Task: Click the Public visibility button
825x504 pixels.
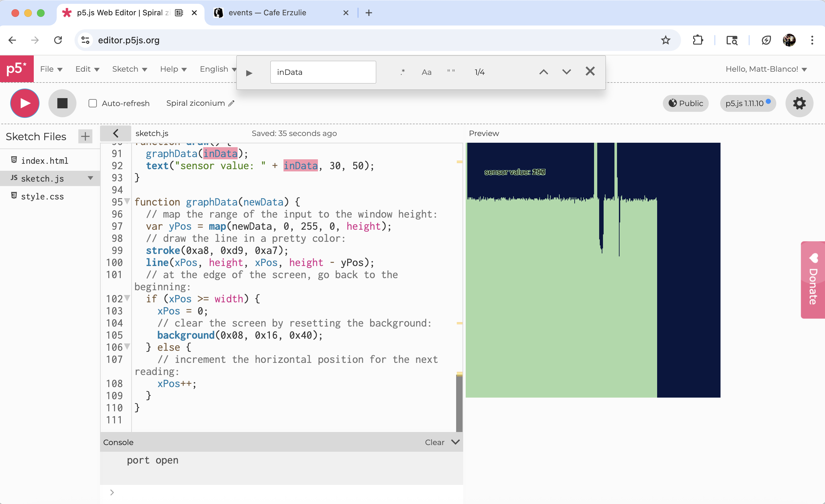Action: [x=685, y=103]
